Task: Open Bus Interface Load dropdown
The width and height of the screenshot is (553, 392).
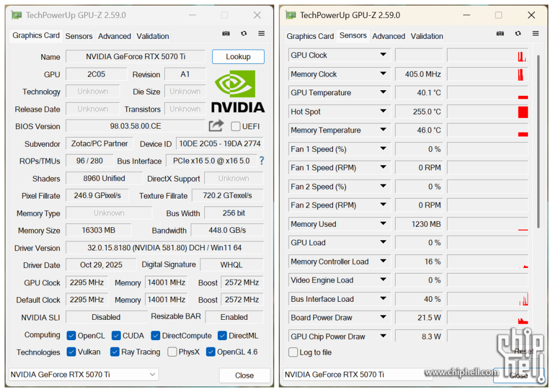Action: point(383,298)
